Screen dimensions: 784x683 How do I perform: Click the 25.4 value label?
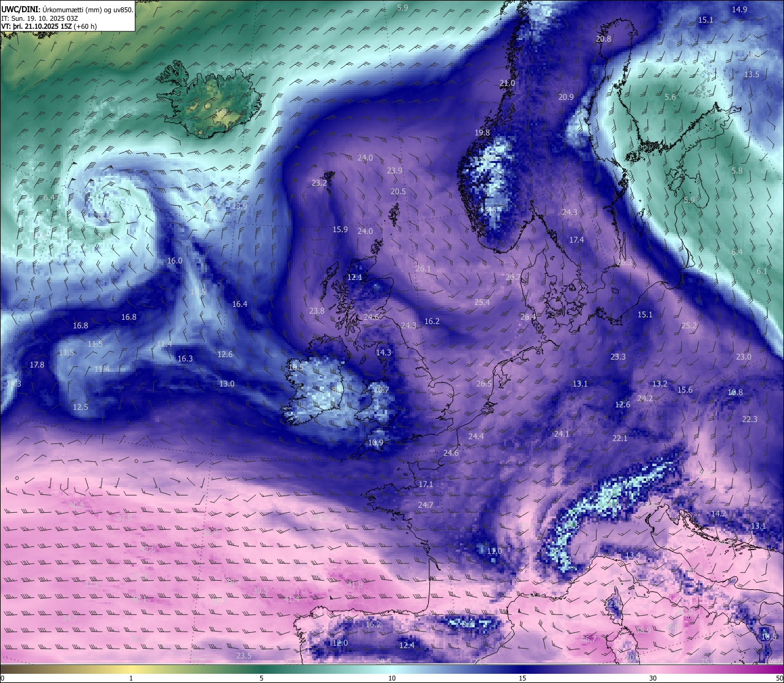tap(482, 302)
